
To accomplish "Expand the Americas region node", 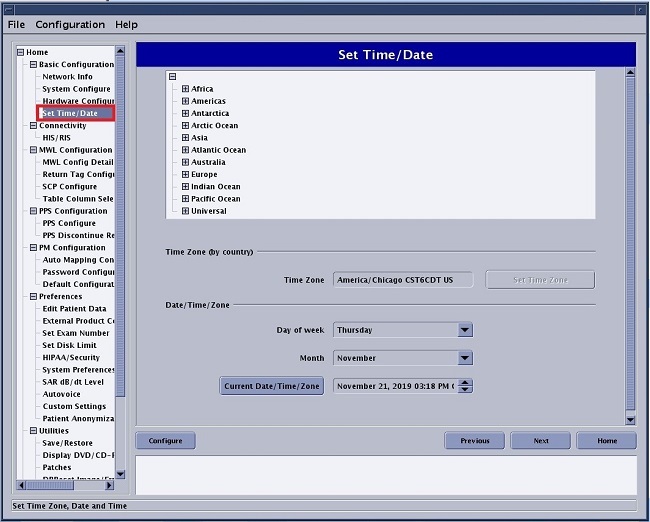I will 185,101.
